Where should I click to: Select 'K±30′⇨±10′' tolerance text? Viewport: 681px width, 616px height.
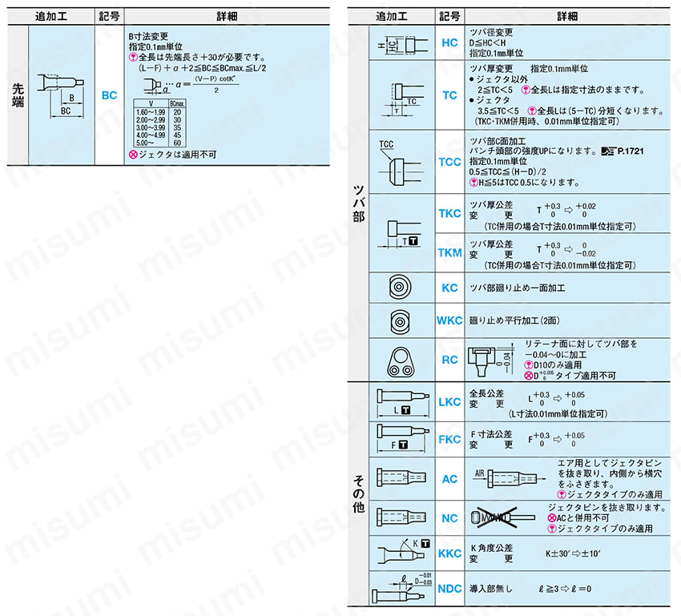(573, 554)
